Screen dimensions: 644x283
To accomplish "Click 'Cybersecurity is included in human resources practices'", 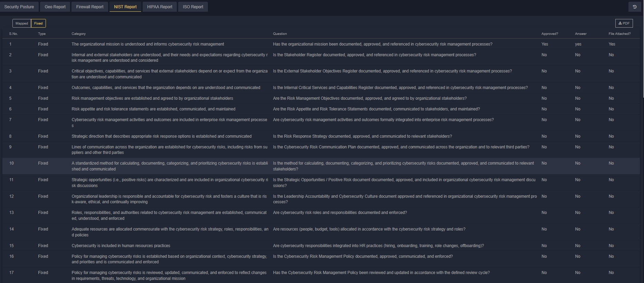I will (121, 246).
